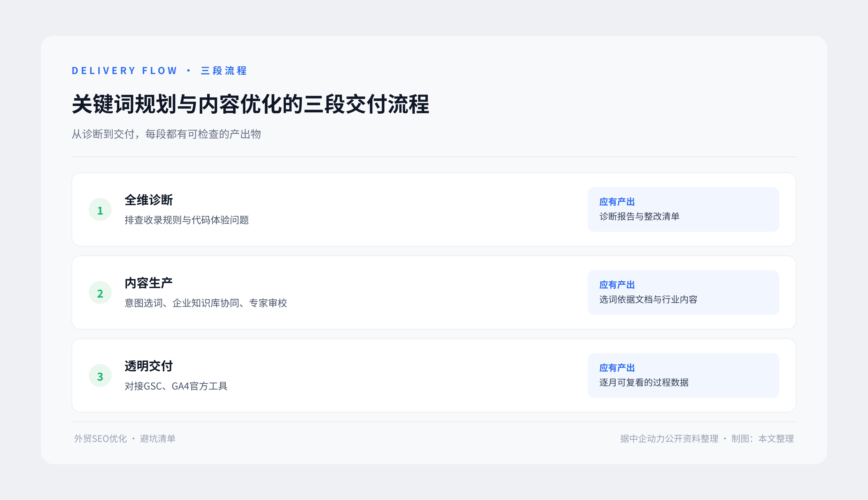Click footer text 据中企动力公开资料整理

669,438
